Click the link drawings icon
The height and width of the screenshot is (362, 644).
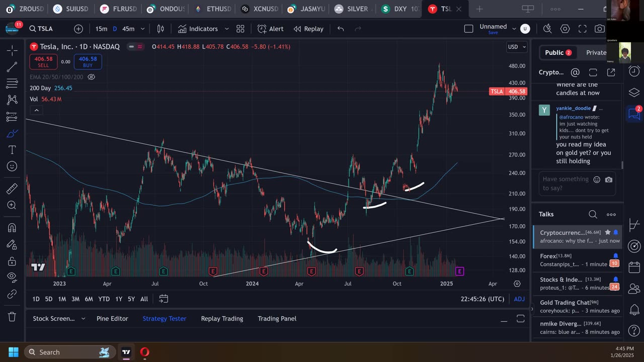(x=12, y=294)
